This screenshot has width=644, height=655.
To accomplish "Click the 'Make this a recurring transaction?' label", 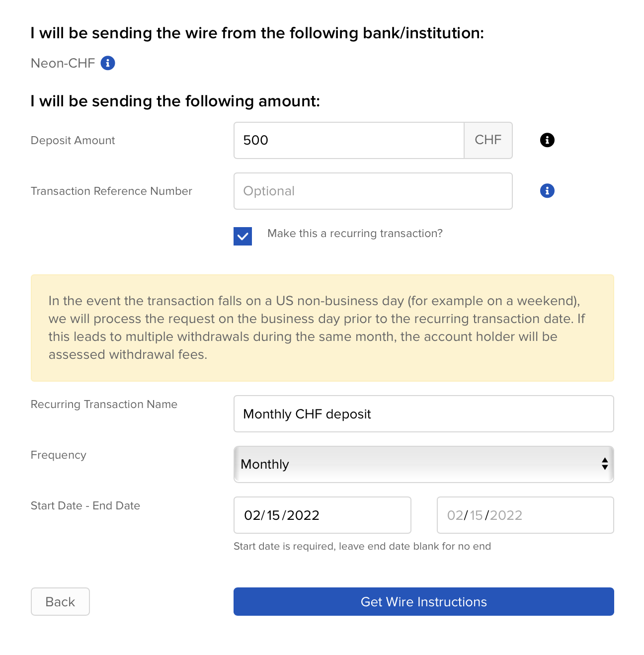I will (x=355, y=234).
